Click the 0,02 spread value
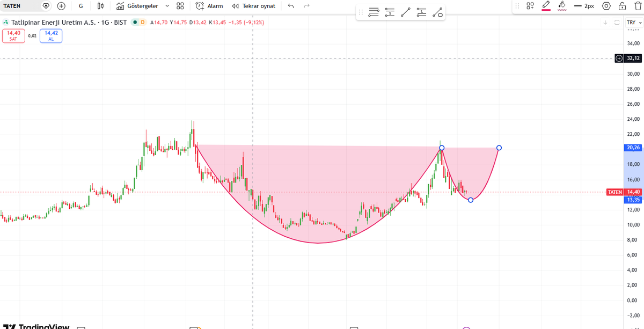The height and width of the screenshot is (329, 644). click(x=32, y=36)
